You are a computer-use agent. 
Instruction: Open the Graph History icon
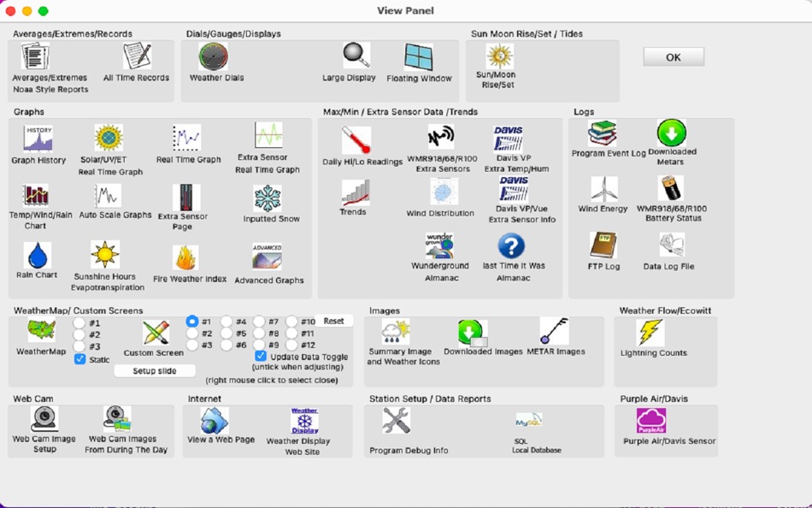tap(38, 139)
